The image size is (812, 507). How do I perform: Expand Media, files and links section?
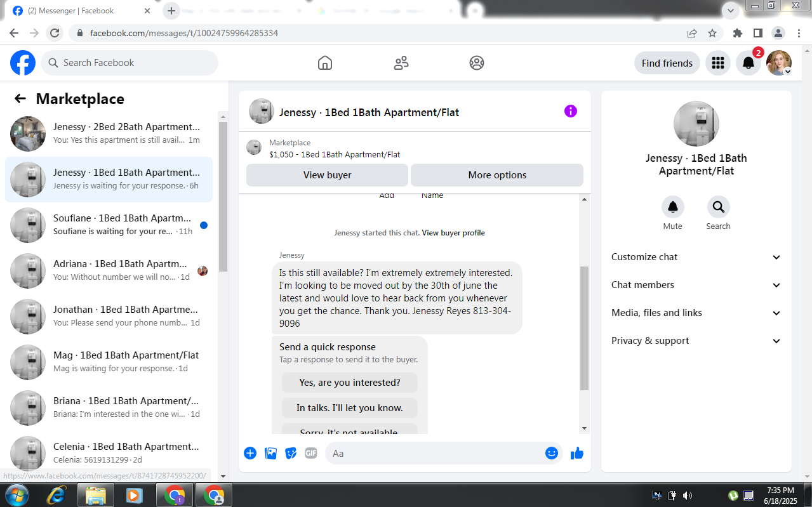(696, 313)
